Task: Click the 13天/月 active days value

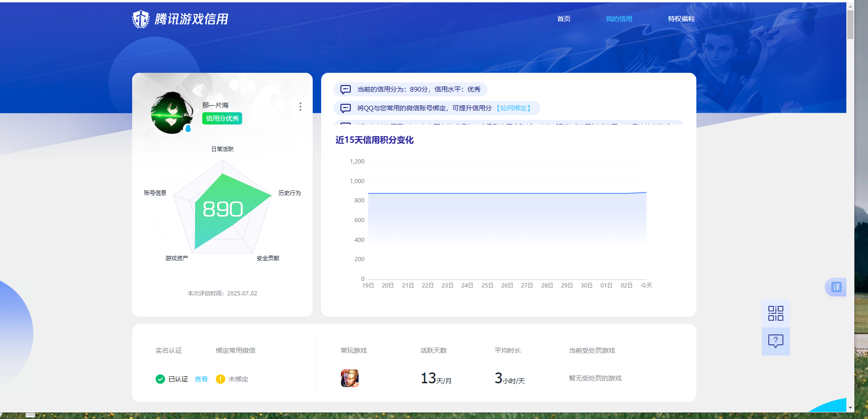Action: coord(436,378)
